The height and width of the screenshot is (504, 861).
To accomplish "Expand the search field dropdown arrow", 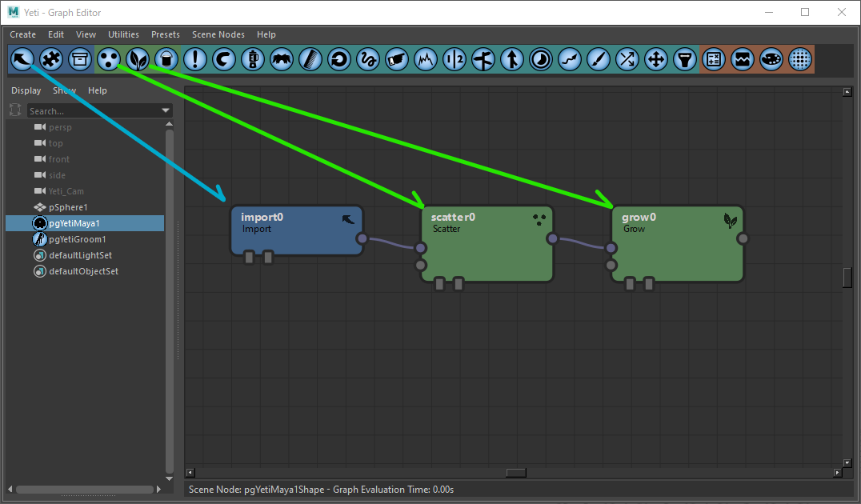I will click(x=166, y=111).
